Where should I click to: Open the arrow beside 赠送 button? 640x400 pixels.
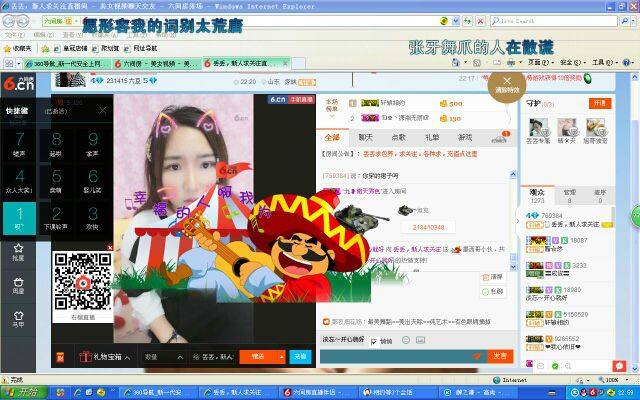(282, 357)
